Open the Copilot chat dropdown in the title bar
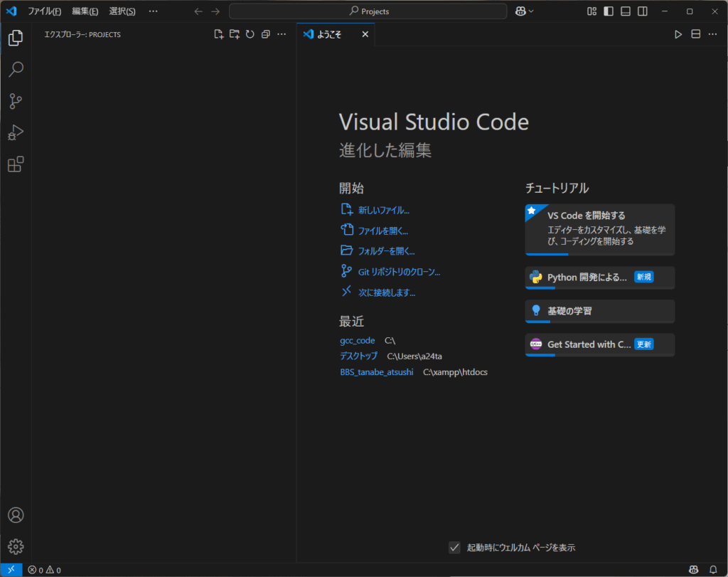This screenshot has height=577, width=728. (525, 11)
